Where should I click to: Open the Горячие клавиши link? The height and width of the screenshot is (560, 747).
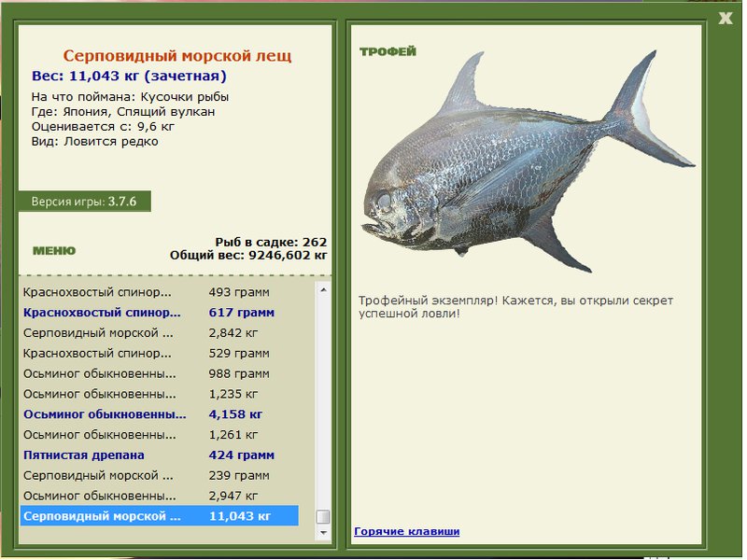tap(407, 531)
